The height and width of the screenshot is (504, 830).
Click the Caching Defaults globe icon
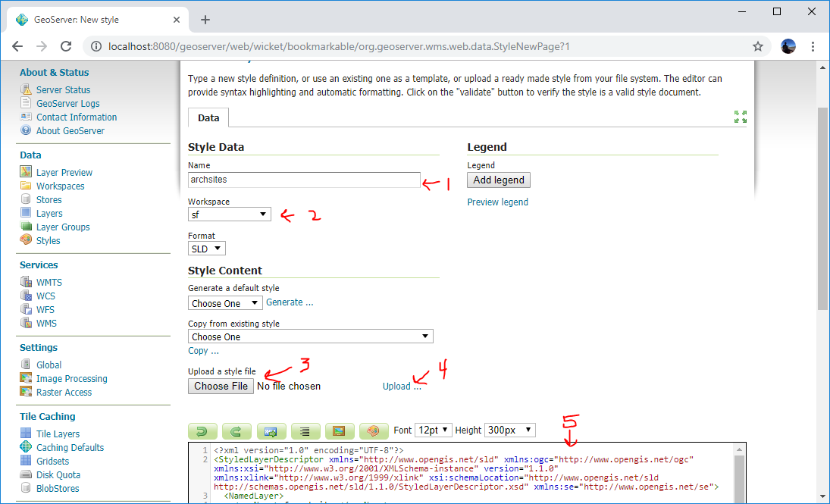(26, 447)
